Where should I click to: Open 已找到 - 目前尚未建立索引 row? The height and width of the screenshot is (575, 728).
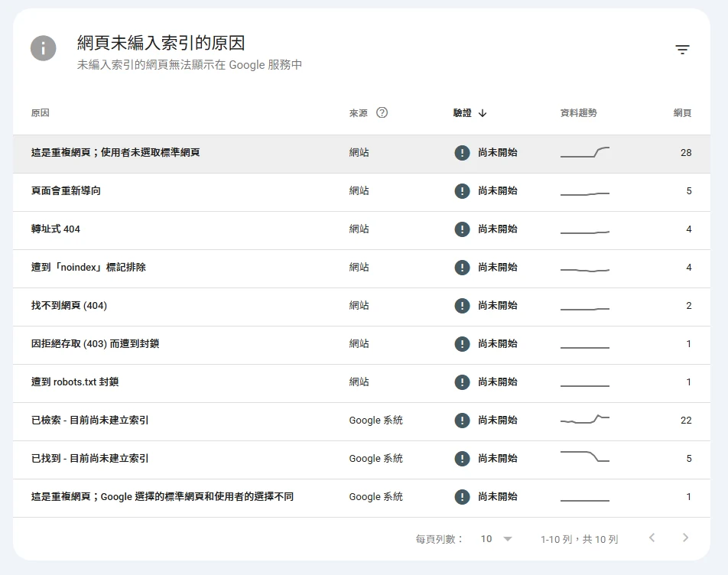(362, 460)
